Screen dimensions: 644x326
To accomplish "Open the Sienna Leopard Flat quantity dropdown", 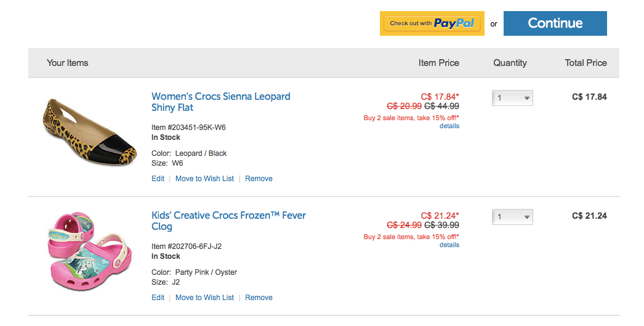I will click(512, 98).
